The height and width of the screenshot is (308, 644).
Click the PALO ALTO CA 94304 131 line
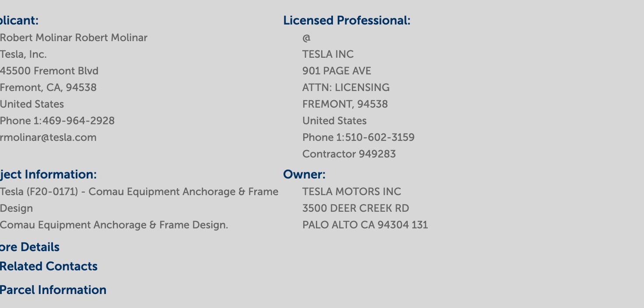pos(365,225)
